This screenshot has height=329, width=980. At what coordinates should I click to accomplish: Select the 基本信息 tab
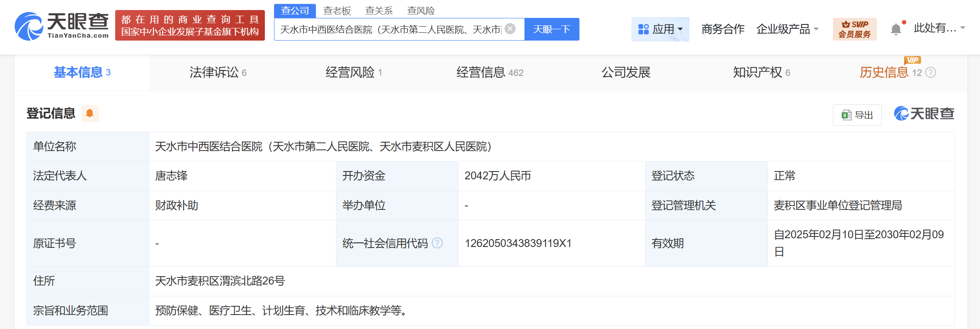[x=82, y=72]
